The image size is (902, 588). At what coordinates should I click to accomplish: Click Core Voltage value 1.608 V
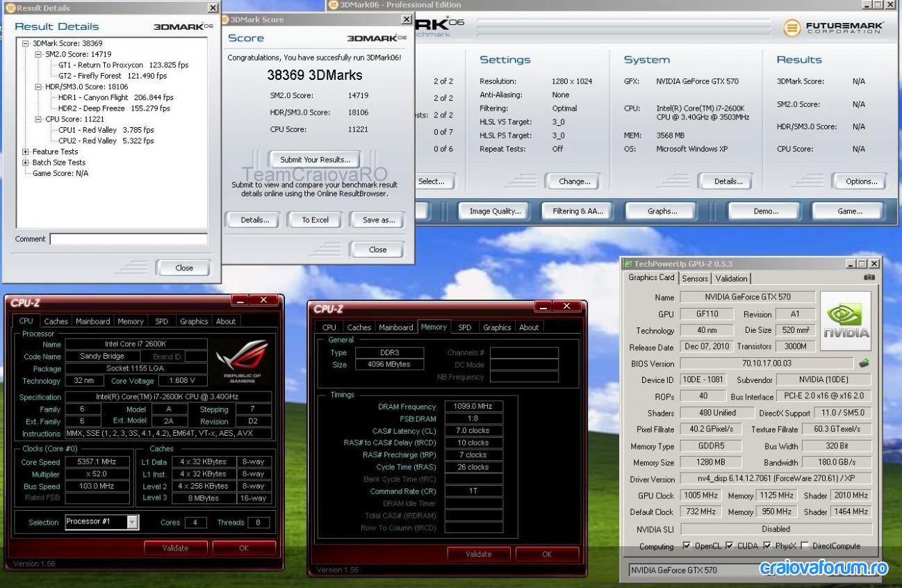pos(182,381)
